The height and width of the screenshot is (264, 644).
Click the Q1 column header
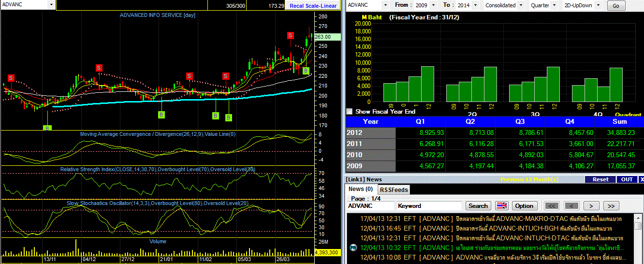(421, 121)
